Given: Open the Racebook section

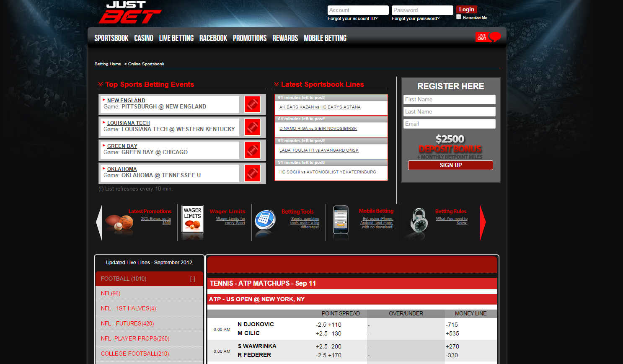Looking at the screenshot, I should pyautogui.click(x=213, y=38).
